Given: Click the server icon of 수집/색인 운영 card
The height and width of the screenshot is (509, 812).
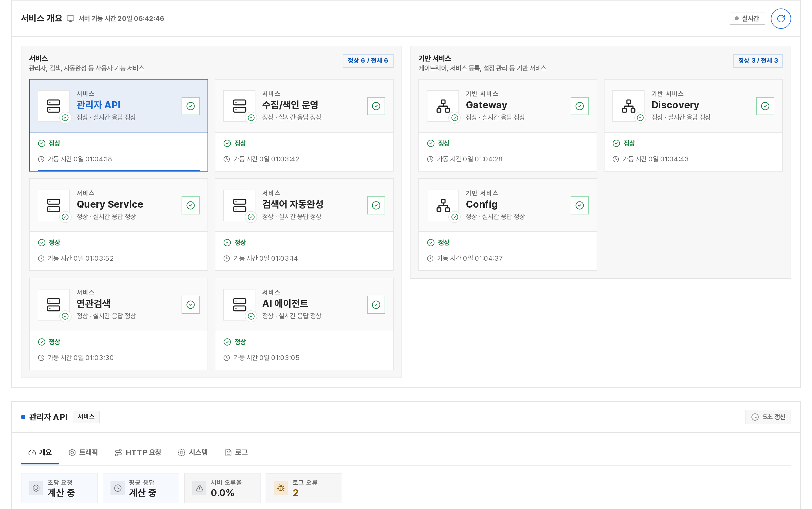Looking at the screenshot, I should [239, 106].
